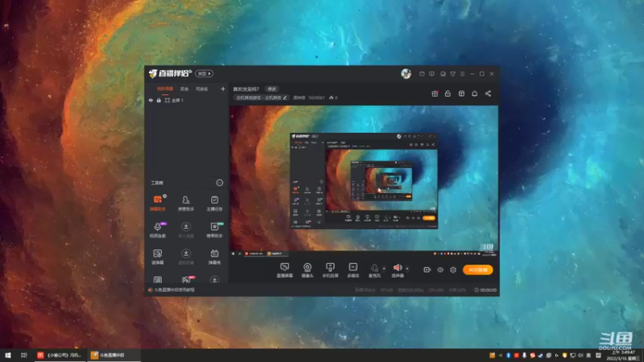Mute the microphone (麦克风)
The image size is (644, 362).
coord(374,270)
